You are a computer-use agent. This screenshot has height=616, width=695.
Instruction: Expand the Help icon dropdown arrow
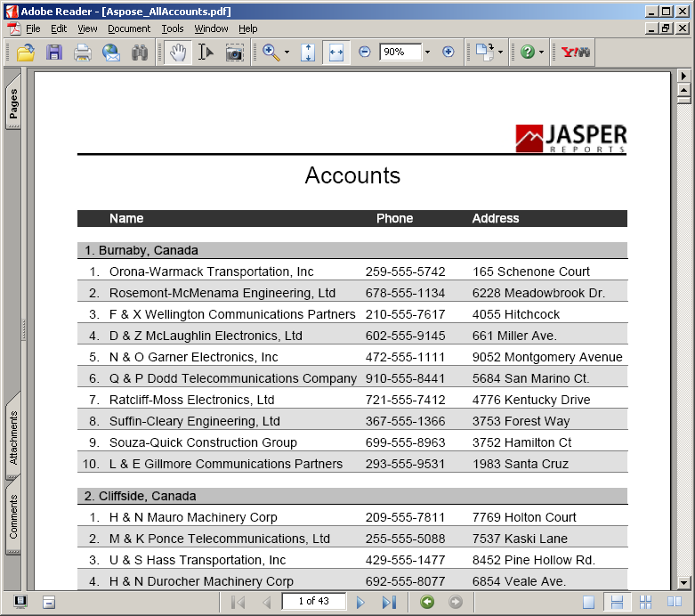coord(541,53)
